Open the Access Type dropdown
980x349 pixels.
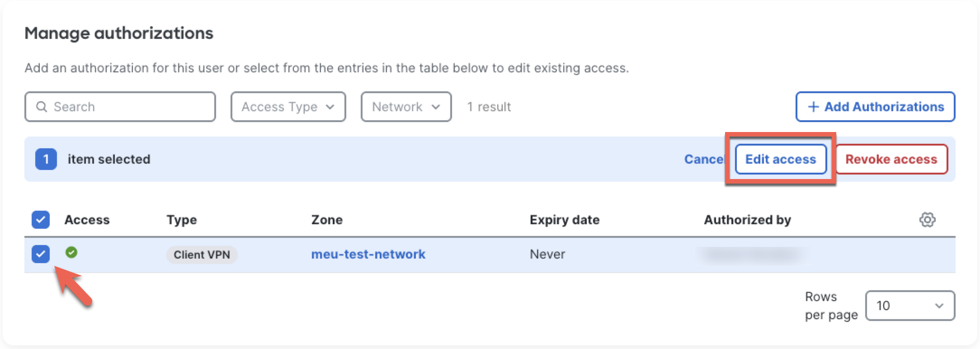(288, 107)
